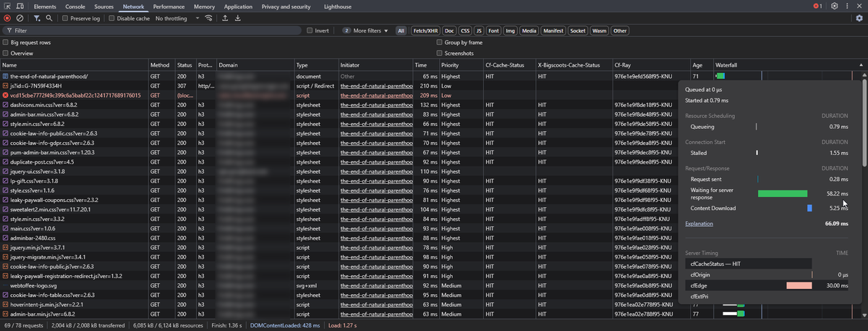Screen dimensions: 868x331
Task: Open the No throttling dropdown
Action: pyautogui.click(x=177, y=18)
